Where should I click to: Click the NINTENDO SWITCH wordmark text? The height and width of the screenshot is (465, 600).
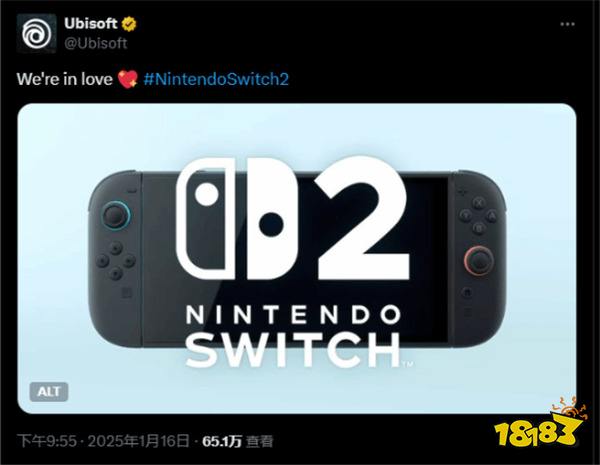(x=293, y=336)
